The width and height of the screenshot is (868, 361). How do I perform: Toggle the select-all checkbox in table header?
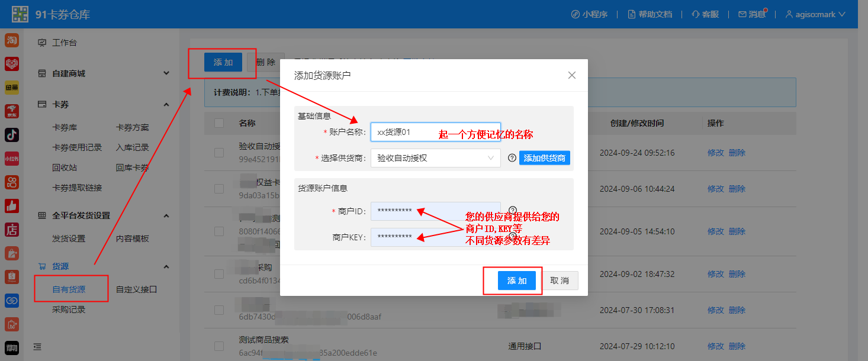219,123
